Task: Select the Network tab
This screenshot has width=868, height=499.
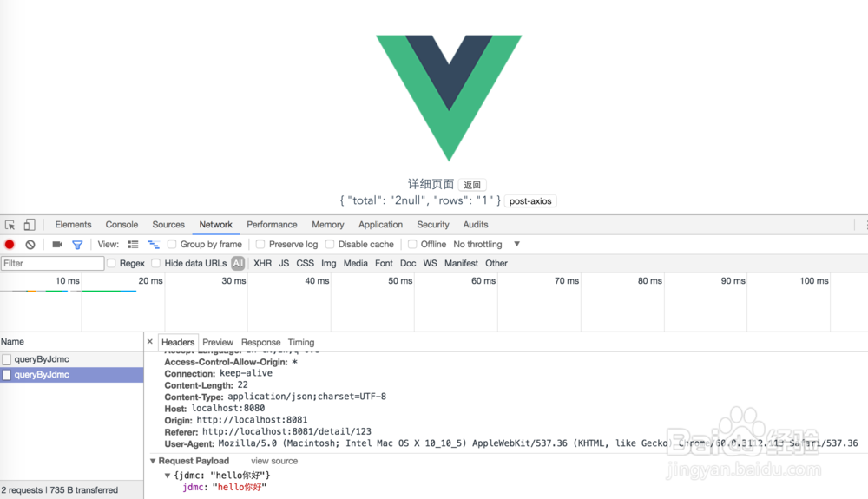Action: pos(216,225)
